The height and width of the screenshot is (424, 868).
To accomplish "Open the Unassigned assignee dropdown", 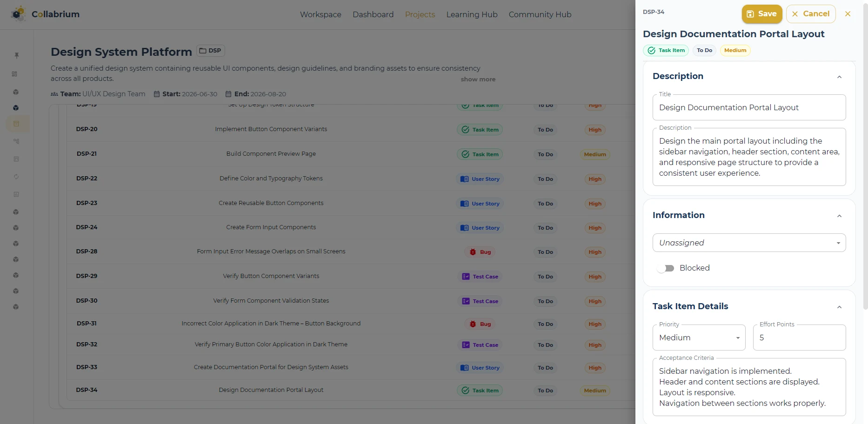I will click(749, 243).
